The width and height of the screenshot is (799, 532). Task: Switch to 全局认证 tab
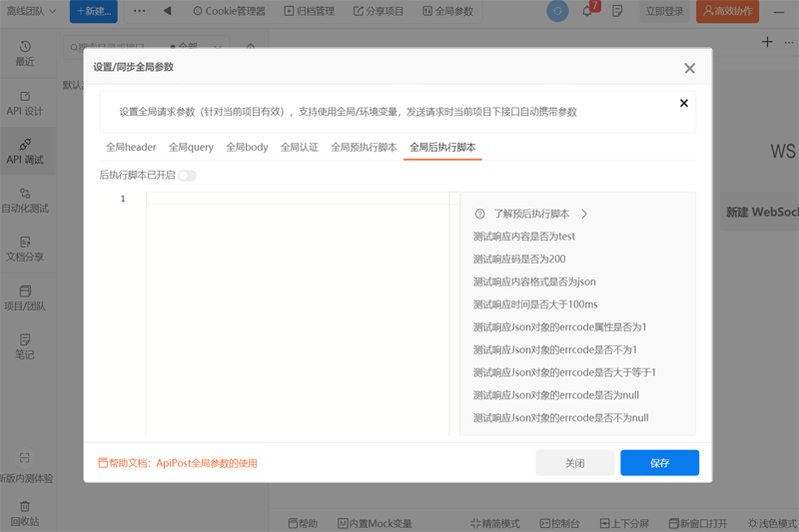tap(299, 147)
